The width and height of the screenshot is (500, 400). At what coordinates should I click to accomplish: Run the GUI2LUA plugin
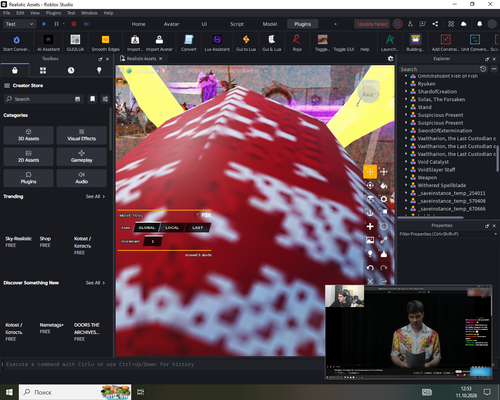(x=75, y=43)
